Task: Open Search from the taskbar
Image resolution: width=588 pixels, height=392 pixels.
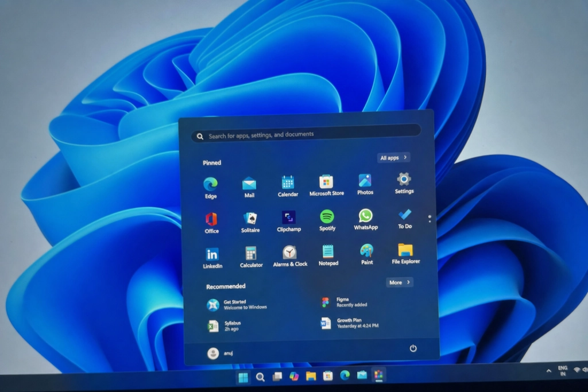Action: 260,377
